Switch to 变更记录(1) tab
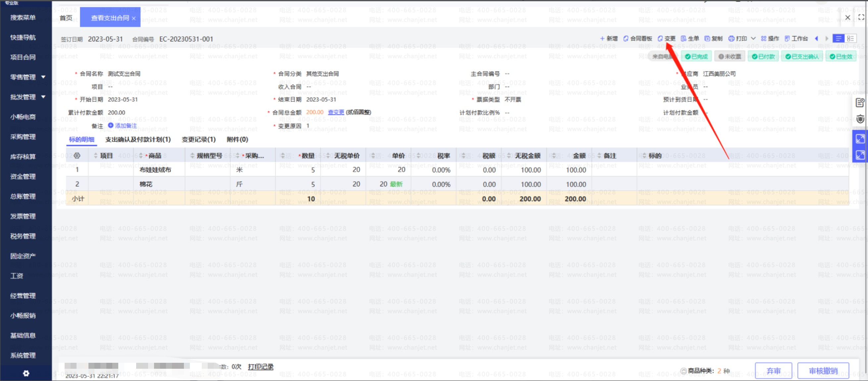The width and height of the screenshot is (868, 381). (x=198, y=139)
